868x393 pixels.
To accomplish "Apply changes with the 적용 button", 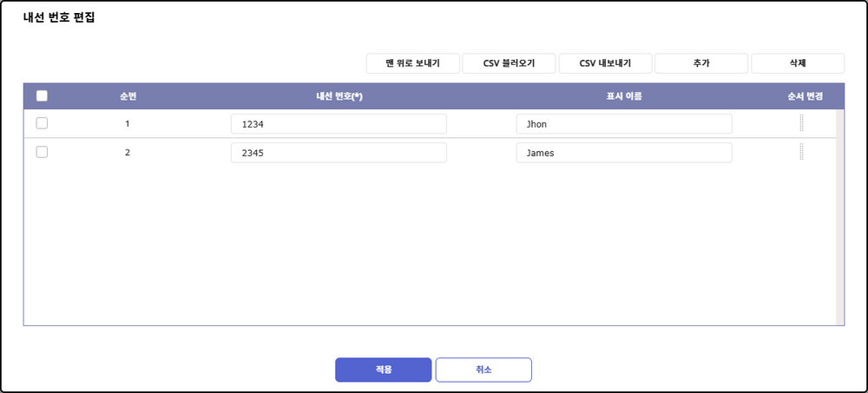I will (x=383, y=370).
